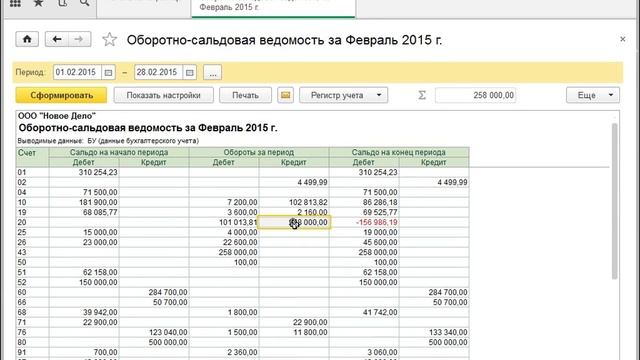The height and width of the screenshot is (360, 640).
Task: Click Сальдо на начало периода header
Action: (x=119, y=152)
